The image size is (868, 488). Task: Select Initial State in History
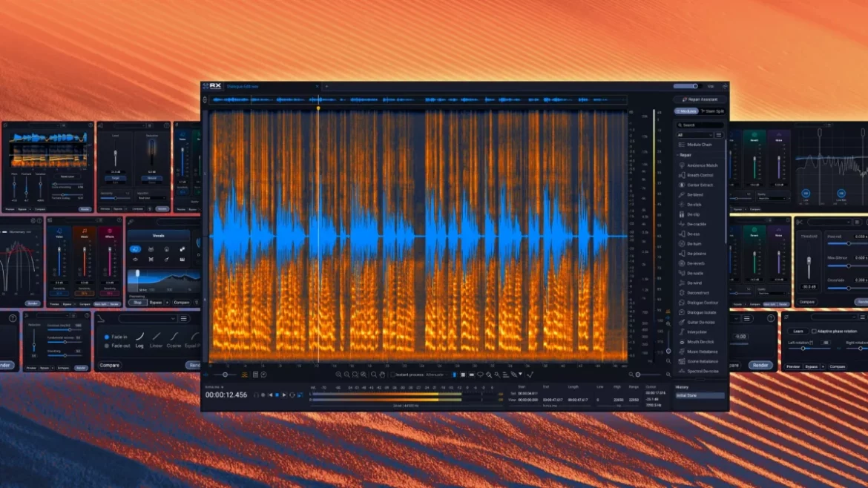point(700,395)
